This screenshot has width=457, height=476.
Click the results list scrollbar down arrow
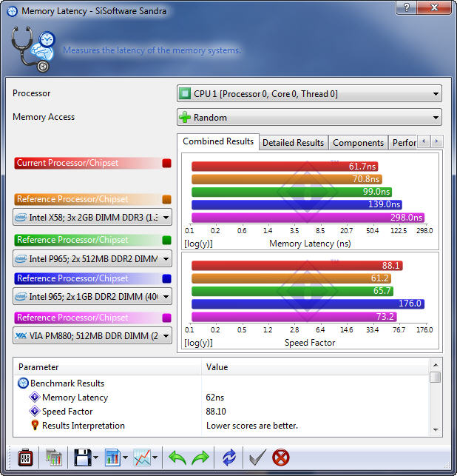436,429
